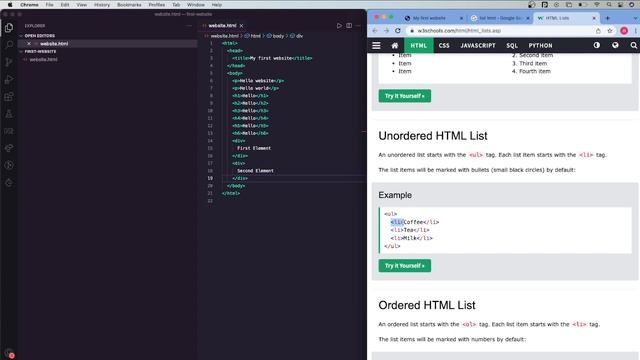Click line number 19 in editor gutter
640x360 pixels.
(210, 178)
